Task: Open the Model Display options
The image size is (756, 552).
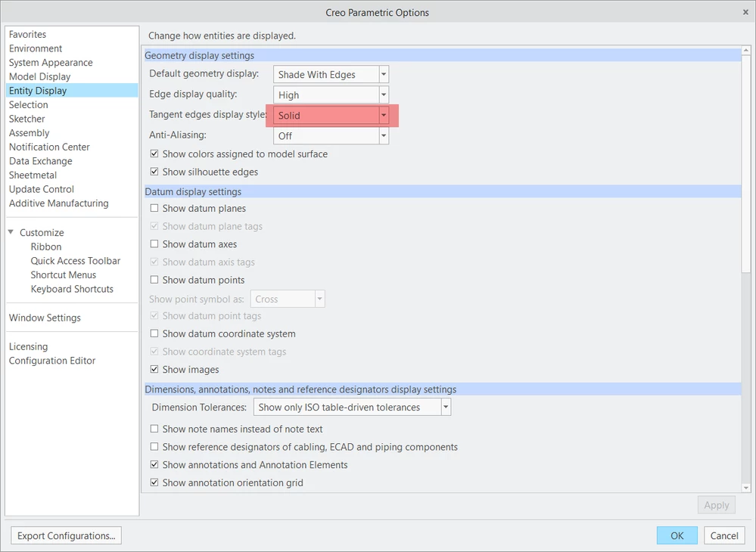Action: 39,76
